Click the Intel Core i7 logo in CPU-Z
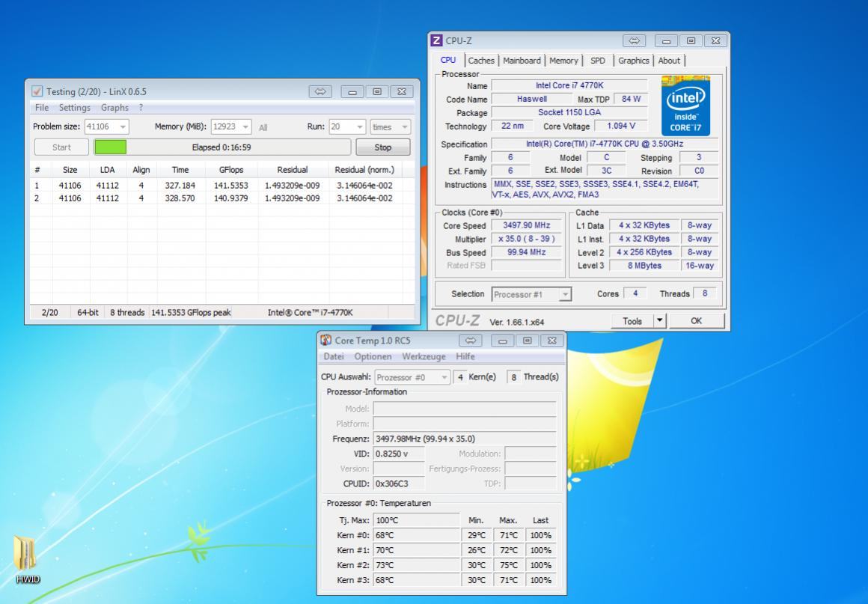Viewport: 868px width, 604px height. pyautogui.click(x=685, y=106)
